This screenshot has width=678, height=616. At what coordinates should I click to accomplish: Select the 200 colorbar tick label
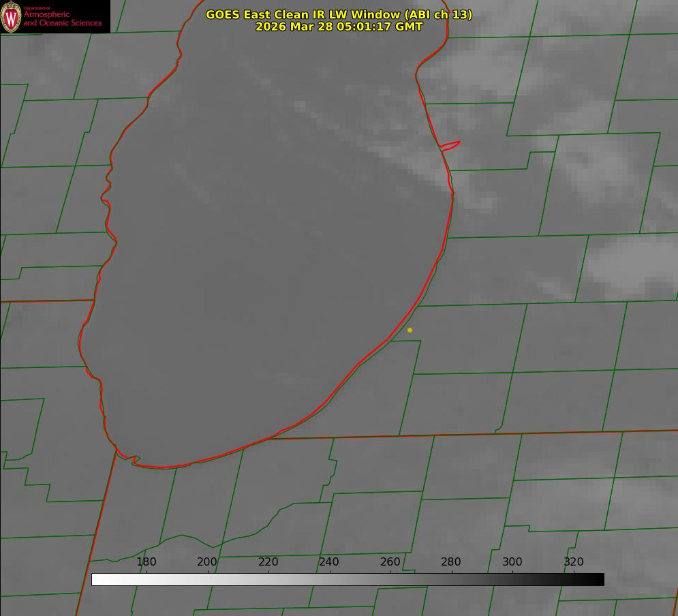(x=207, y=562)
